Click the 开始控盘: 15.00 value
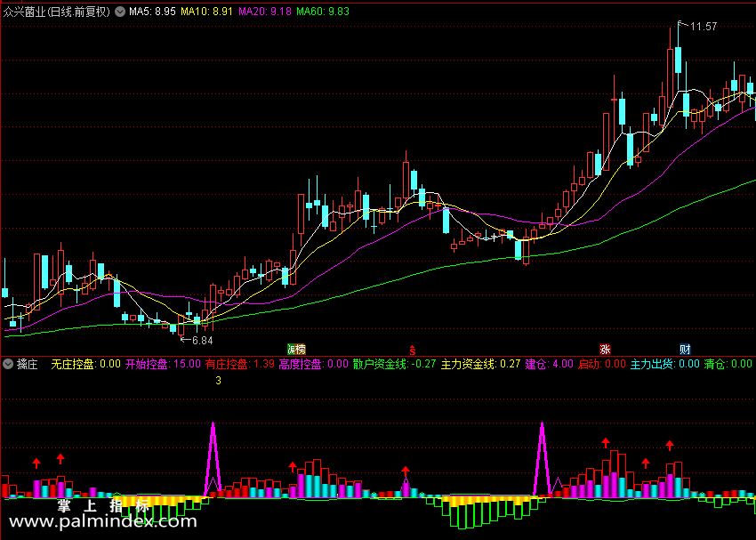The height and width of the screenshot is (540, 756). click(163, 364)
